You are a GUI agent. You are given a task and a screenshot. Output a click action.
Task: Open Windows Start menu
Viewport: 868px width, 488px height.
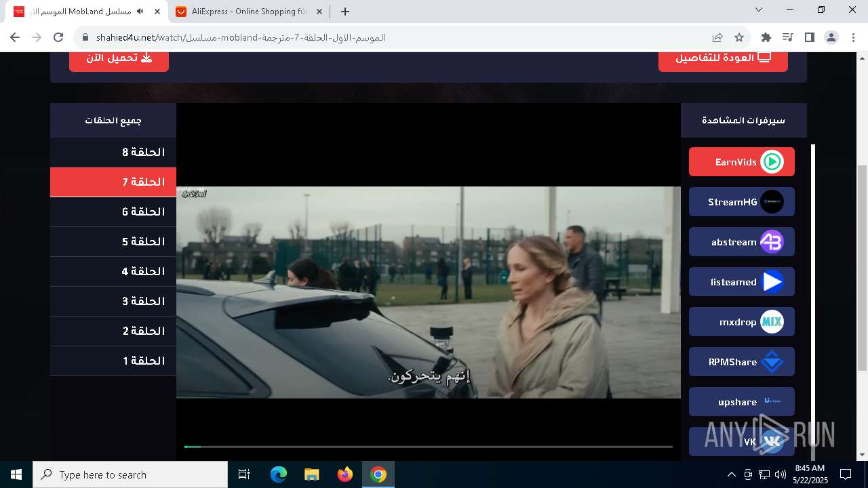(16, 474)
